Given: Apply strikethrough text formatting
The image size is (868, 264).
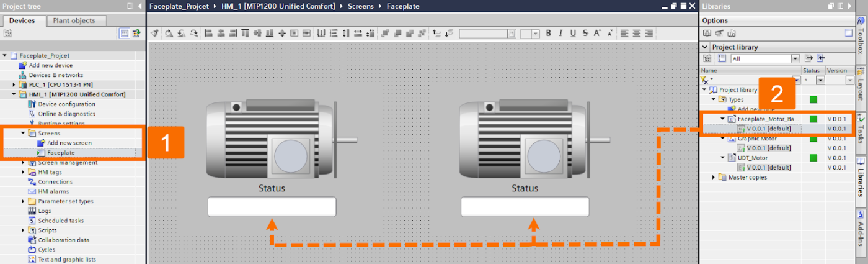Looking at the screenshot, I should coord(584,34).
